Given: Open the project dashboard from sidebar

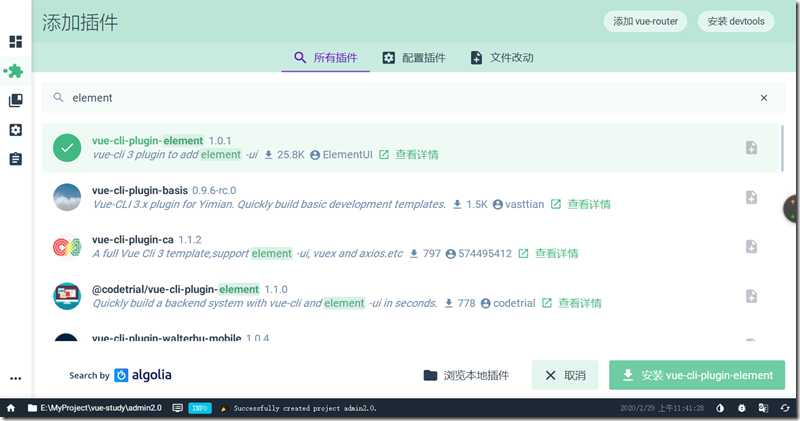Looking at the screenshot, I should [x=16, y=41].
